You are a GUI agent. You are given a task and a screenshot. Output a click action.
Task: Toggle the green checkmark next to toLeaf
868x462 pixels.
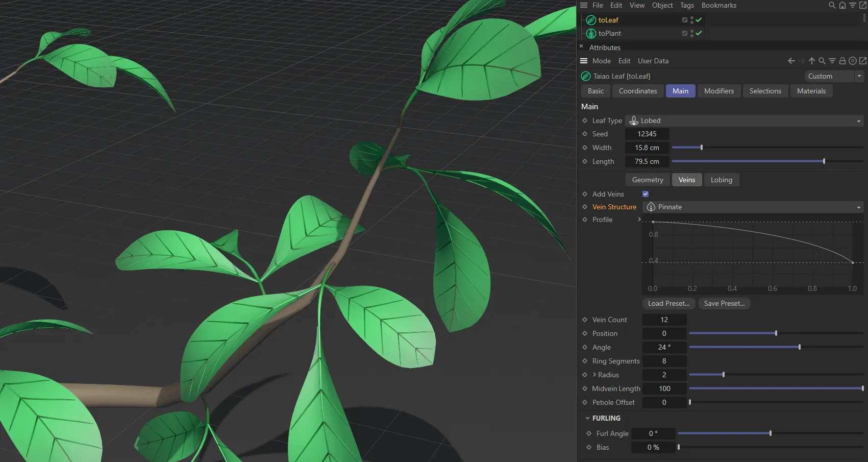tap(699, 20)
